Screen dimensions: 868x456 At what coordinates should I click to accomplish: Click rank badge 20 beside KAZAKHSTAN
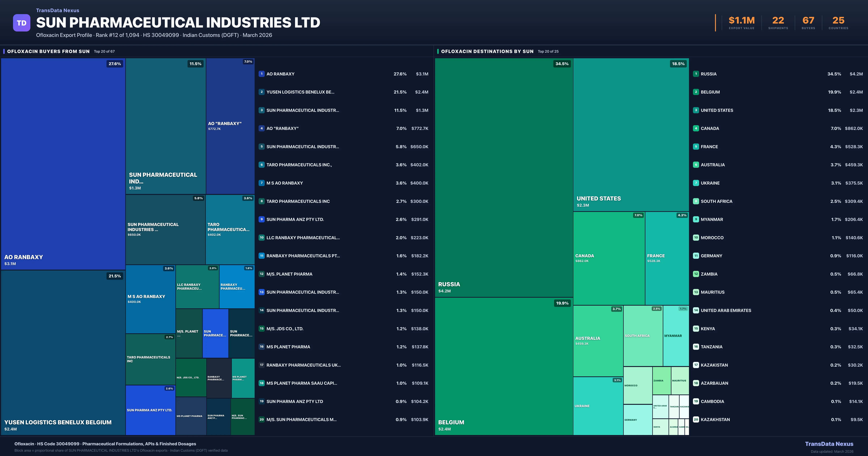[x=696, y=420]
